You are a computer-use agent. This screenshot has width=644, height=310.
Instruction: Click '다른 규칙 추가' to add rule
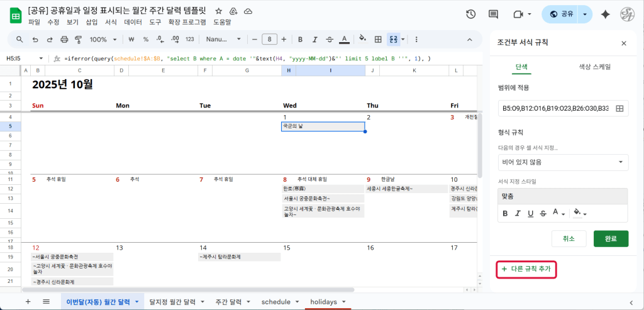(526, 269)
